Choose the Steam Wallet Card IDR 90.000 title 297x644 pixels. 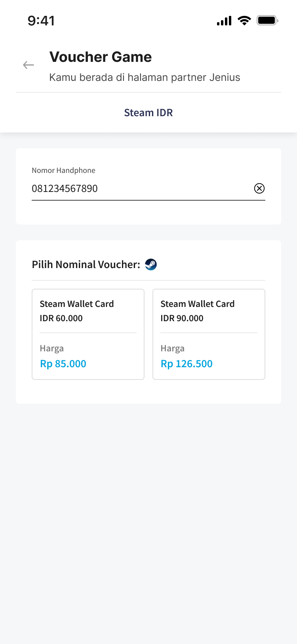pyautogui.click(x=198, y=304)
